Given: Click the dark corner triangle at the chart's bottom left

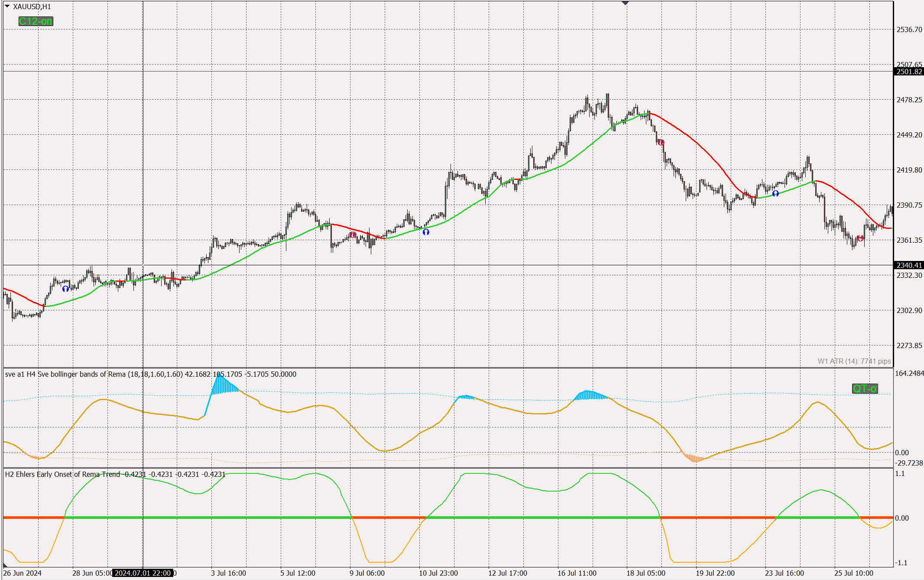Looking at the screenshot, I should point(5,565).
